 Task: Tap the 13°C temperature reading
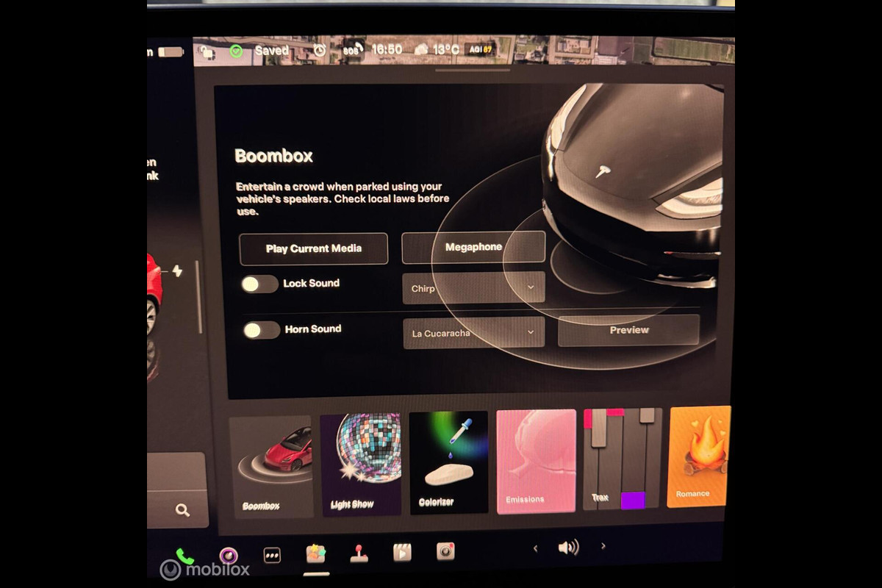[x=446, y=49]
